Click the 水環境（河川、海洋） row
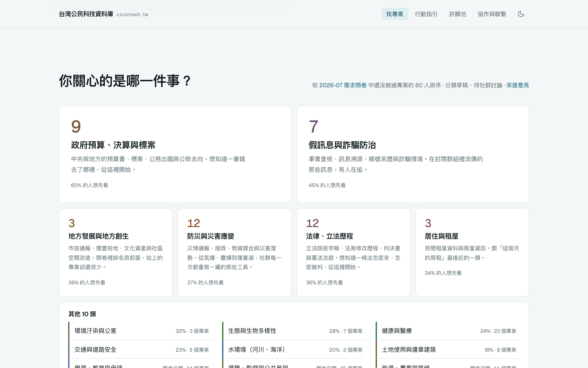This screenshot has width=588, height=368. click(x=294, y=350)
